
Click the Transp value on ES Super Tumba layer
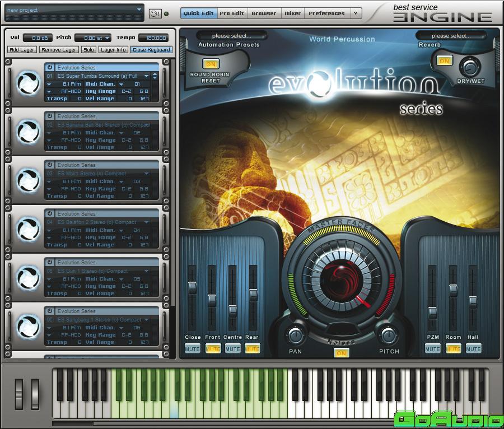[80, 99]
